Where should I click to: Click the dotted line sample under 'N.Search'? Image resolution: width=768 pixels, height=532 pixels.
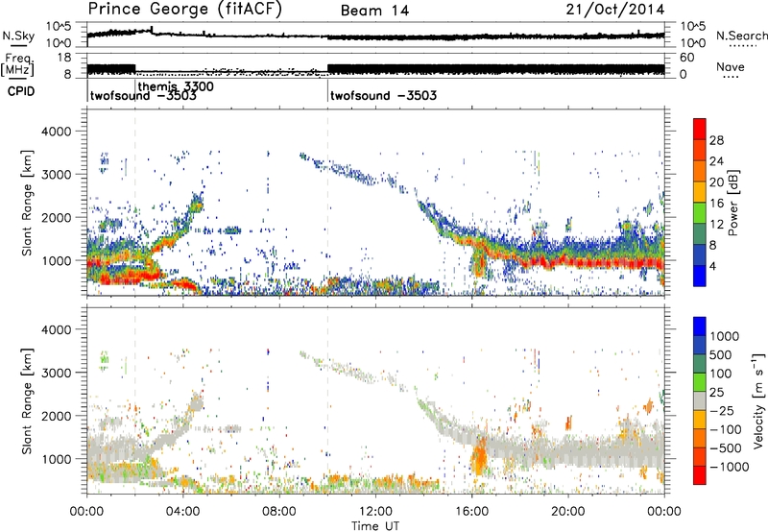742,46
